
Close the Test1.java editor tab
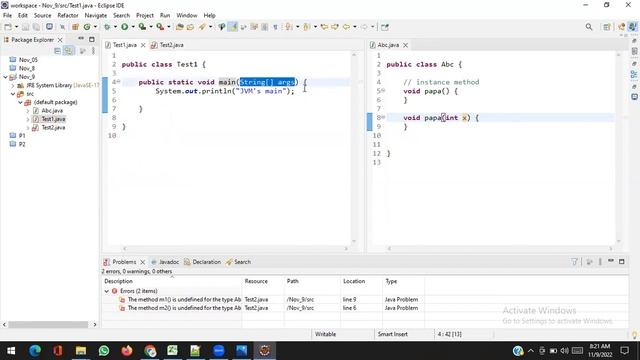point(143,45)
